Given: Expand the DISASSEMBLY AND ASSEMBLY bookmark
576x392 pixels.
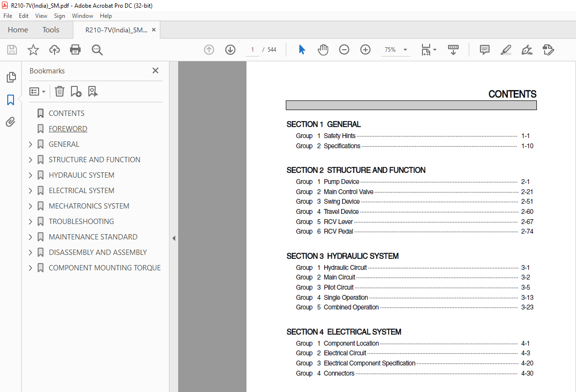Looking at the screenshot, I should pos(30,252).
